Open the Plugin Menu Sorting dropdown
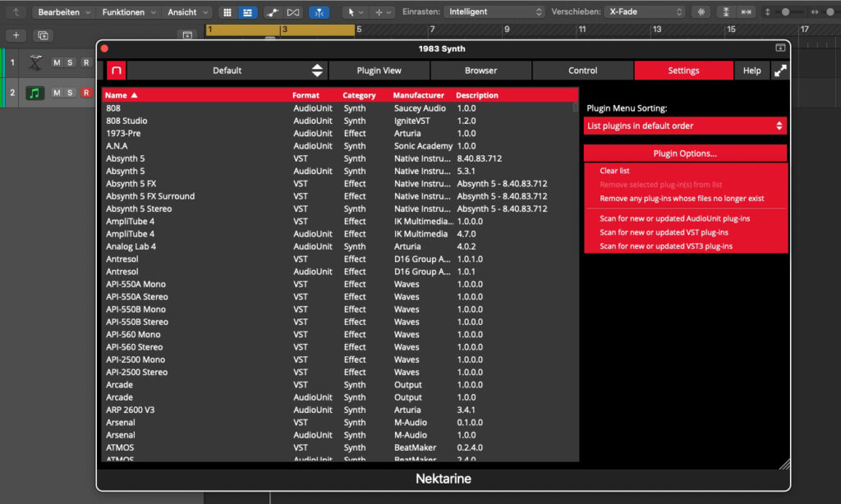This screenshot has width=841, height=504. [x=685, y=126]
